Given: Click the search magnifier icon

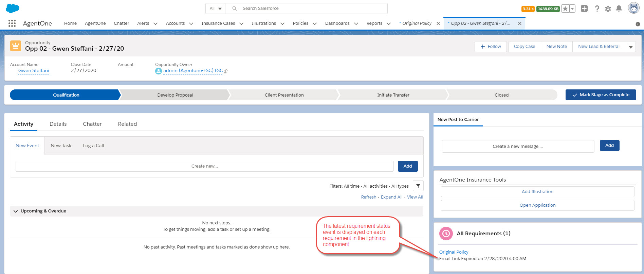Looking at the screenshot, I should point(234,8).
